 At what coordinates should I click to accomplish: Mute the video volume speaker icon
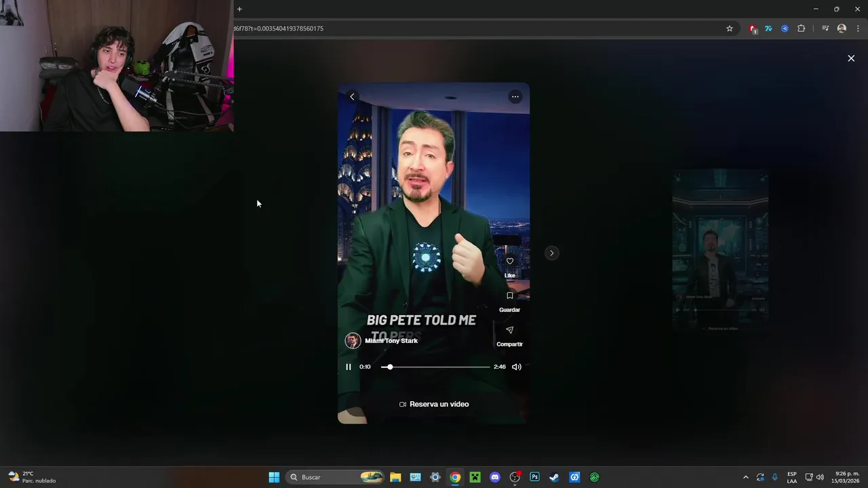coord(517,367)
